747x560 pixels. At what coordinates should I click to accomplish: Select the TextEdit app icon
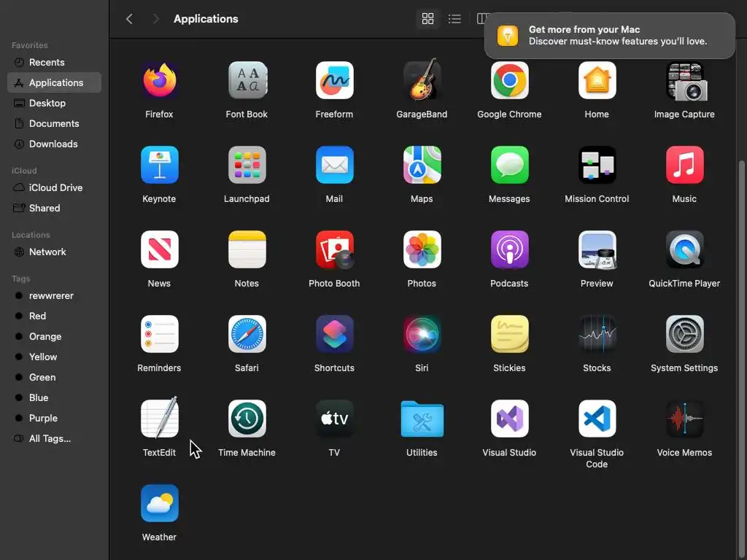pos(160,418)
